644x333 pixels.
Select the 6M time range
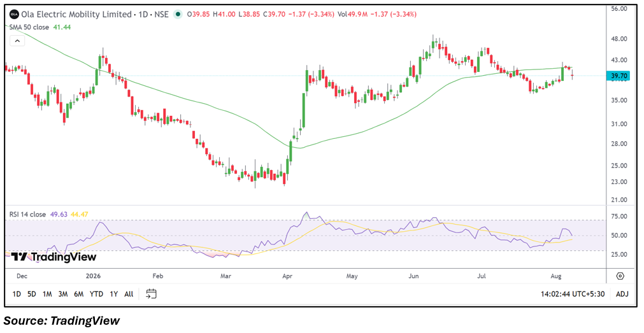[x=79, y=294]
